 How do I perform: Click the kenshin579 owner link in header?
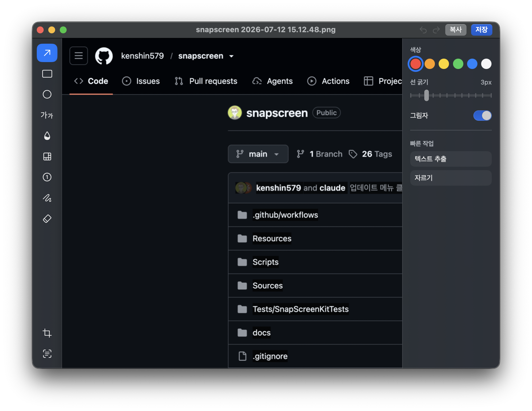click(142, 56)
